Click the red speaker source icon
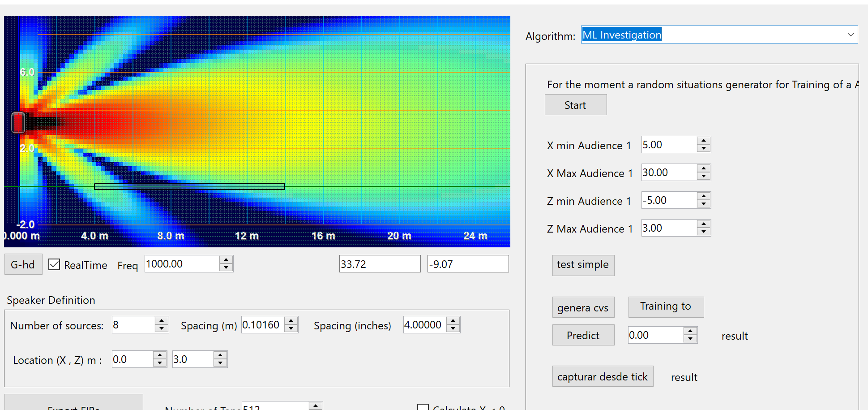868x410 pixels. pos(18,122)
